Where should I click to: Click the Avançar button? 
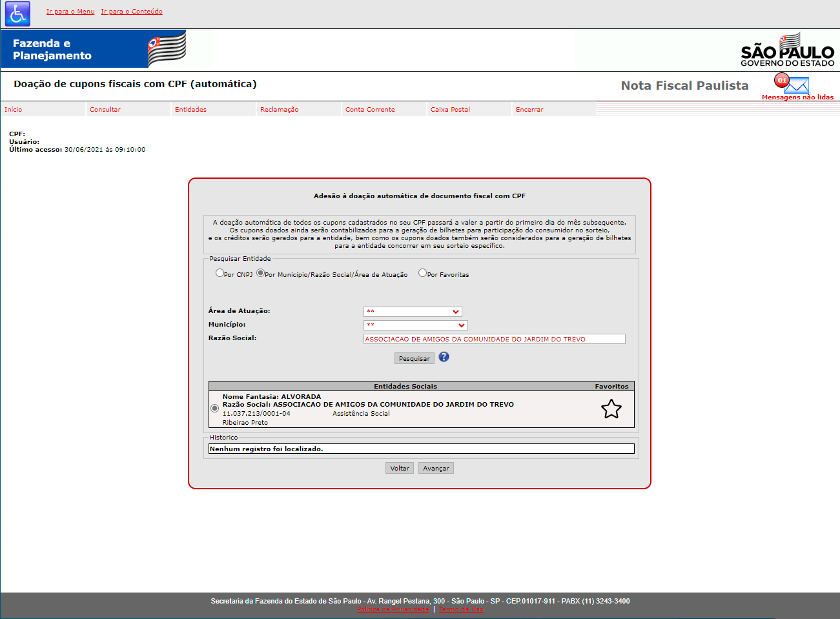(436, 468)
